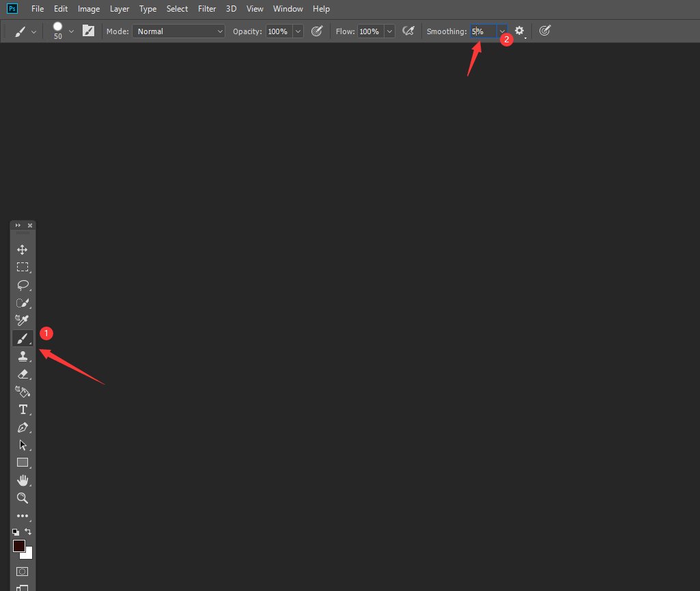Reset to default foreground and background colors
Image resolution: width=700 pixels, height=591 pixels.
[x=16, y=532]
